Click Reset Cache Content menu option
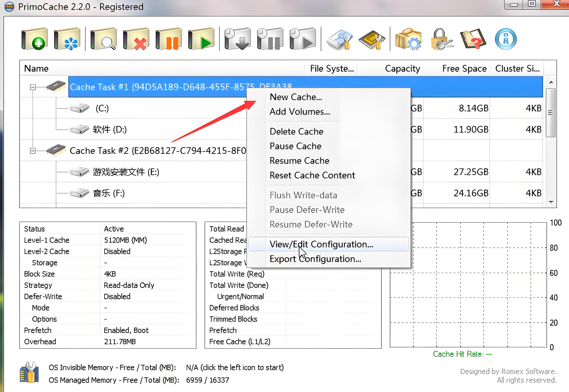This screenshot has height=392, width=569. [312, 175]
